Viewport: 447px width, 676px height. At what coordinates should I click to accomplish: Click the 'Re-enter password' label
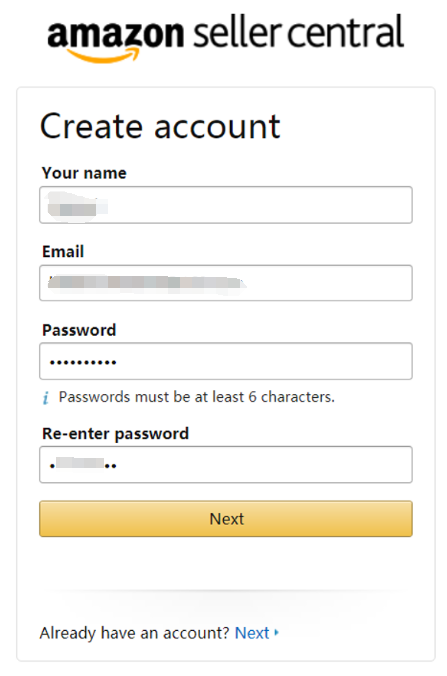[116, 433]
